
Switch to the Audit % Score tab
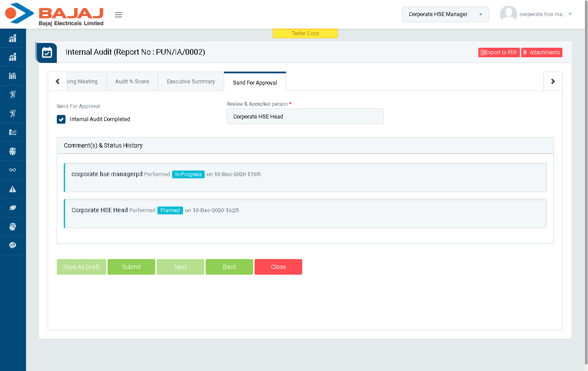coord(132,82)
